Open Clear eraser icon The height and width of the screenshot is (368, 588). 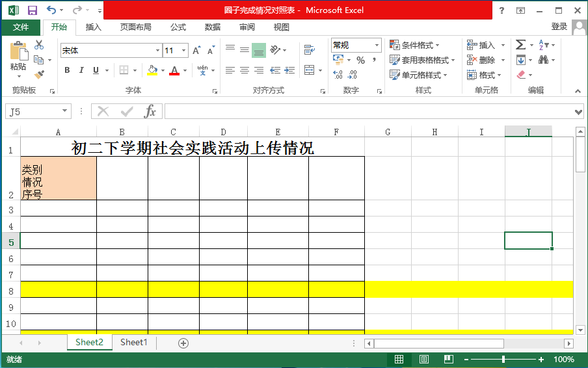tap(521, 75)
